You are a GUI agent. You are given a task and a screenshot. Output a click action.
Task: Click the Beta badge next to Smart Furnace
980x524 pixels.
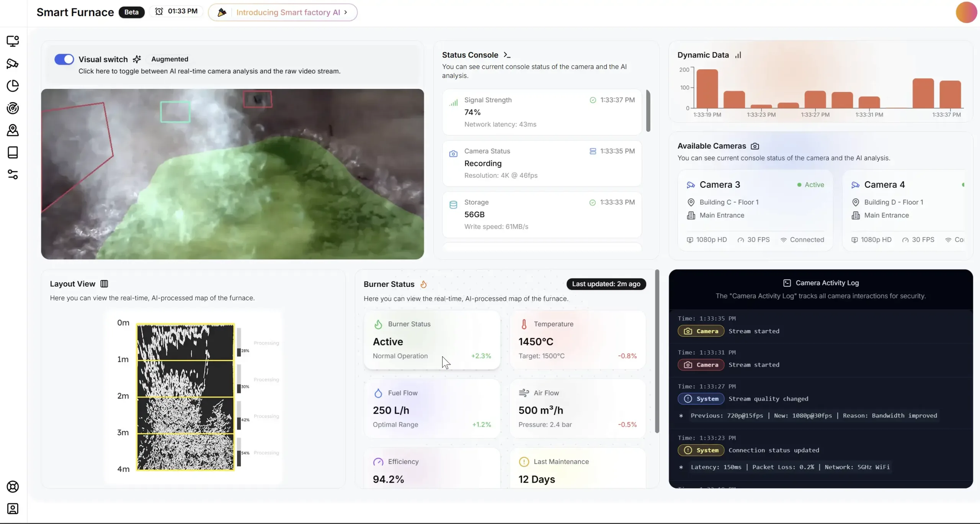click(131, 12)
